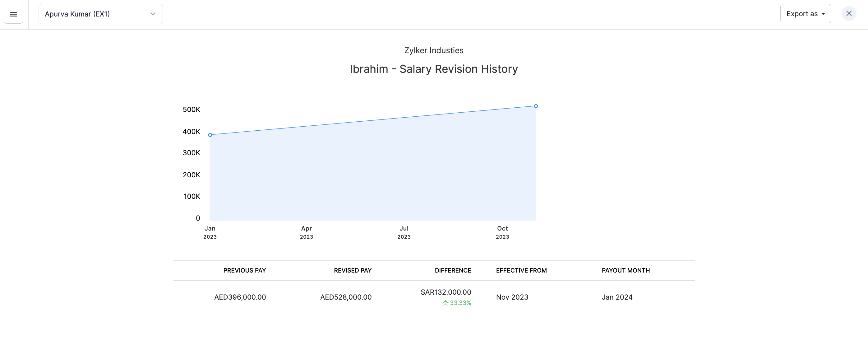Click the chart's last data point marker
This screenshot has height=341, width=868.
click(536, 106)
